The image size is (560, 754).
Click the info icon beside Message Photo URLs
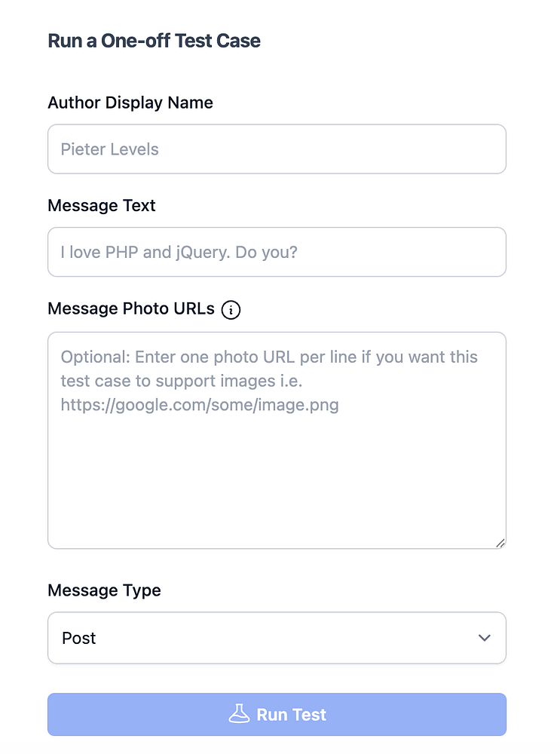(x=231, y=310)
